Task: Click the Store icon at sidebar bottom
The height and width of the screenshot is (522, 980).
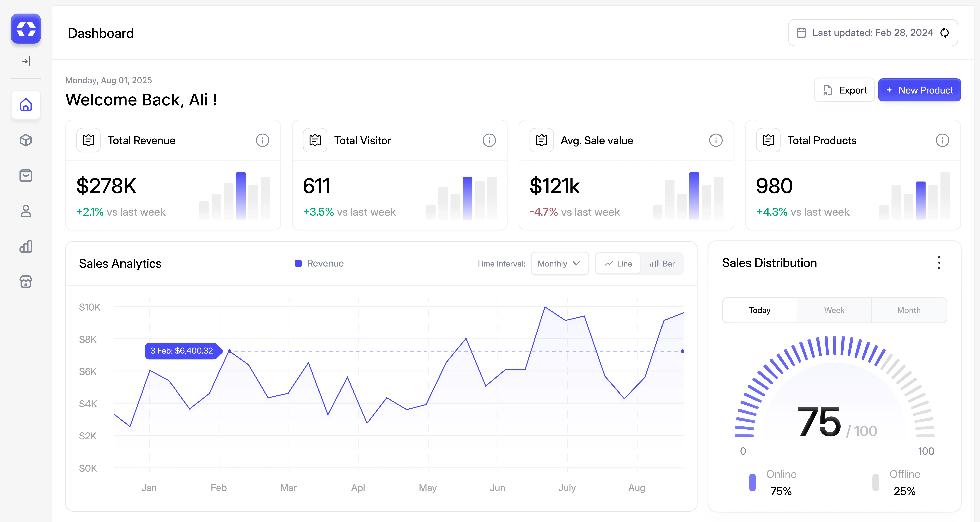Action: tap(26, 282)
